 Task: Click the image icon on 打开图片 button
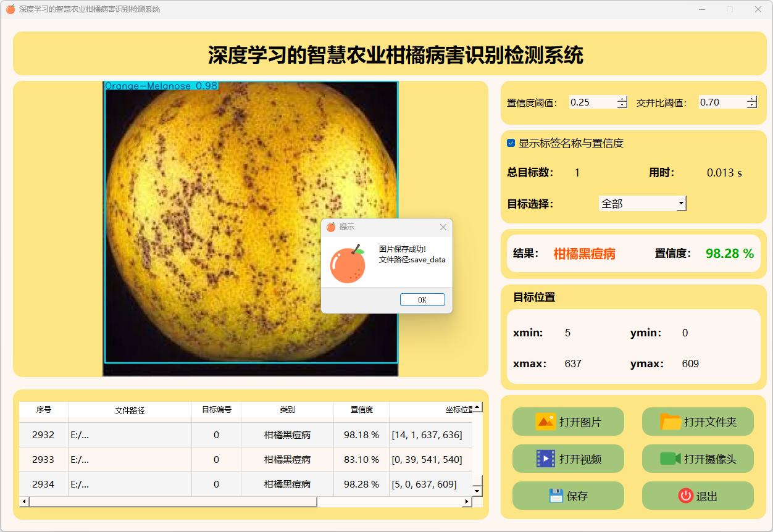546,422
